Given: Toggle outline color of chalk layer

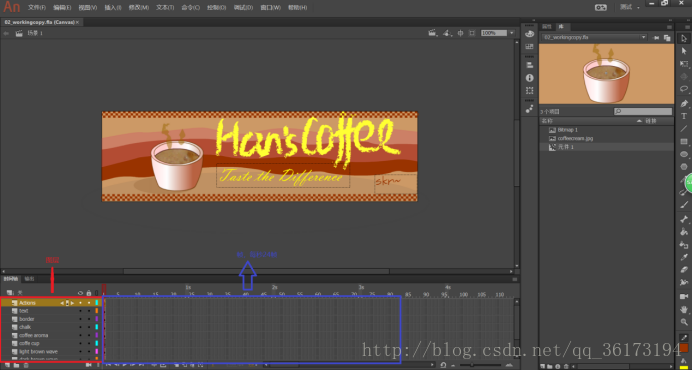Looking at the screenshot, I should coord(97,327).
